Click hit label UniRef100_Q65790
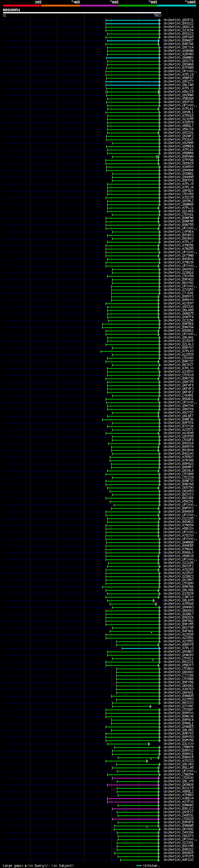199x868 pixels. coord(178,488)
